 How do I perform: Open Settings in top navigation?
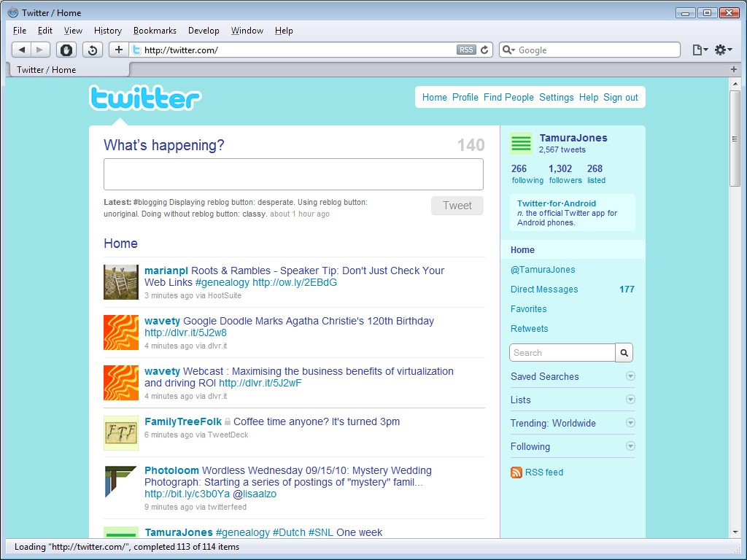557,97
